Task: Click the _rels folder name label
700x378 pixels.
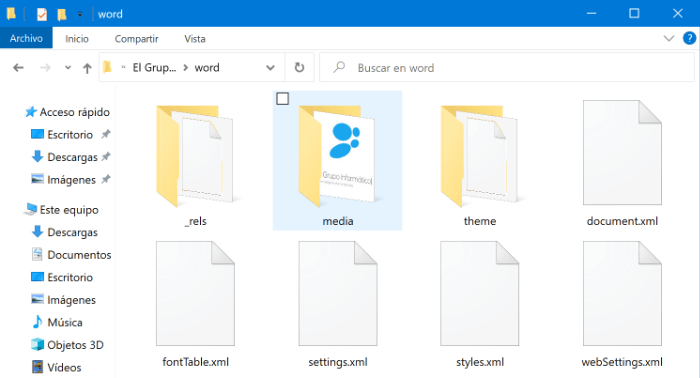Action: [196, 221]
